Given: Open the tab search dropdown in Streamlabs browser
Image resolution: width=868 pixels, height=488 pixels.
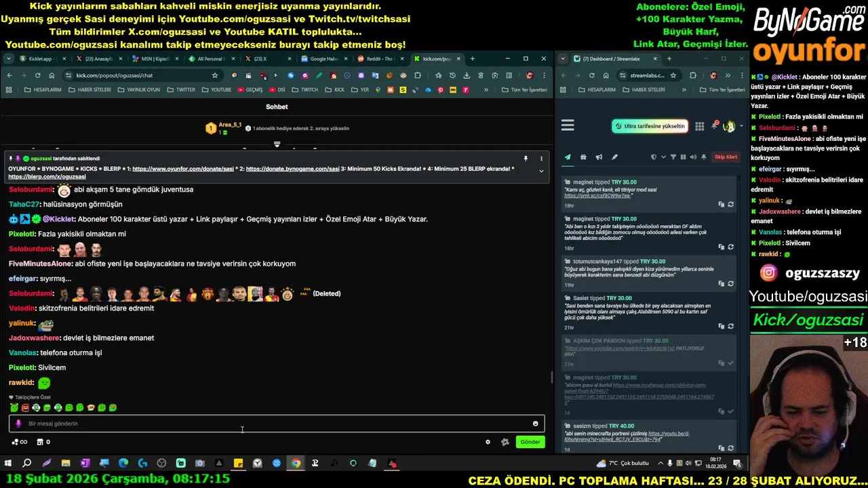Looking at the screenshot, I should (564, 59).
